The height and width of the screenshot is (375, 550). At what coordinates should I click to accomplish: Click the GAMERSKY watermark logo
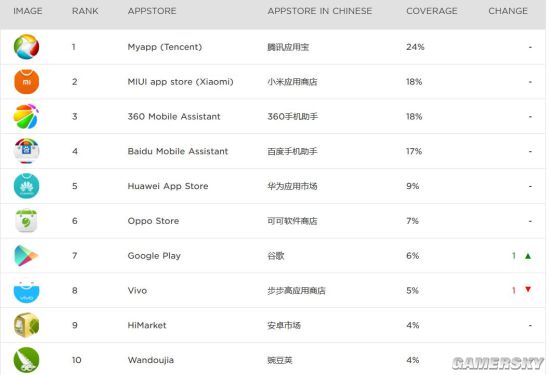coord(498,363)
